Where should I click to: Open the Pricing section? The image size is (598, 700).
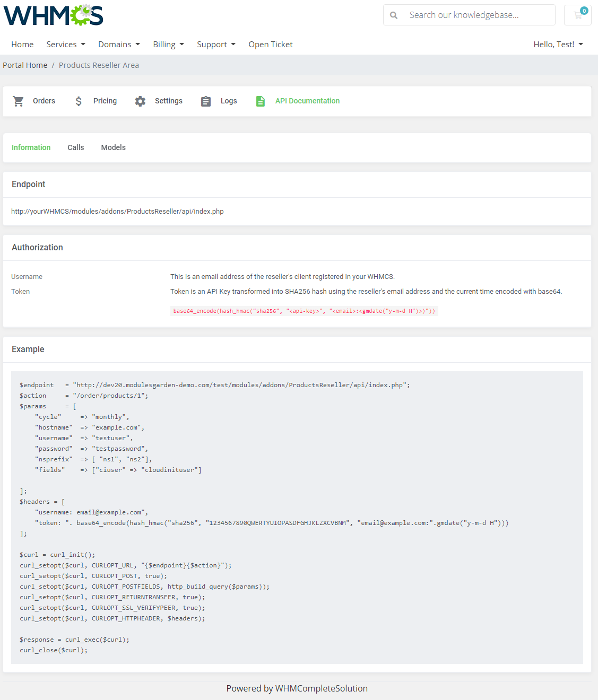105,101
